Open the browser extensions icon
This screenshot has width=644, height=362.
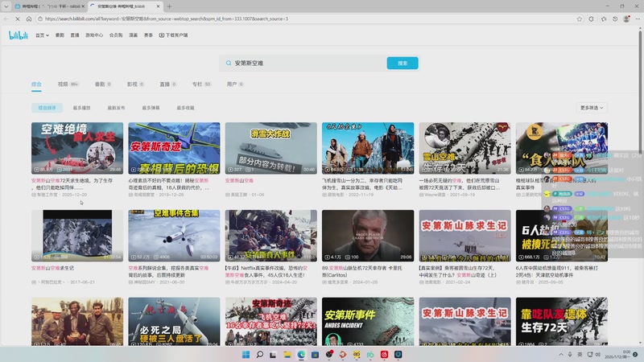pyautogui.click(x=591, y=19)
